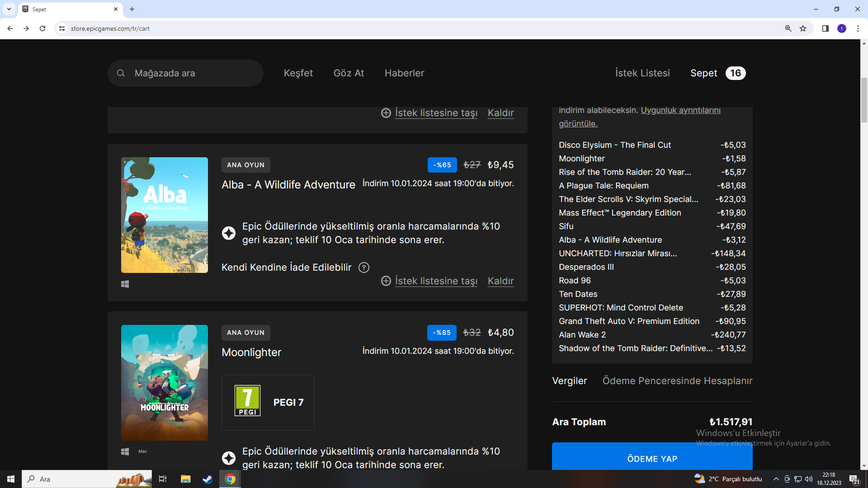Click the search magnifier icon in store search

[x=121, y=73]
